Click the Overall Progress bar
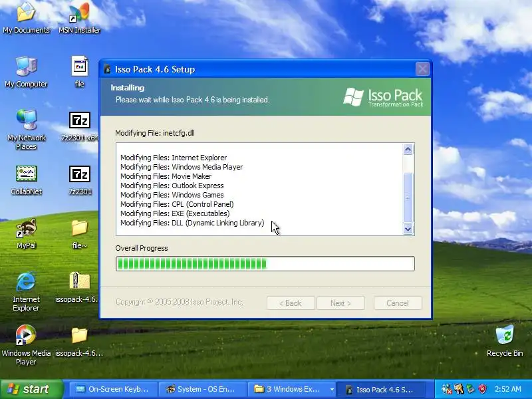This screenshot has height=399, width=532. pos(265,263)
